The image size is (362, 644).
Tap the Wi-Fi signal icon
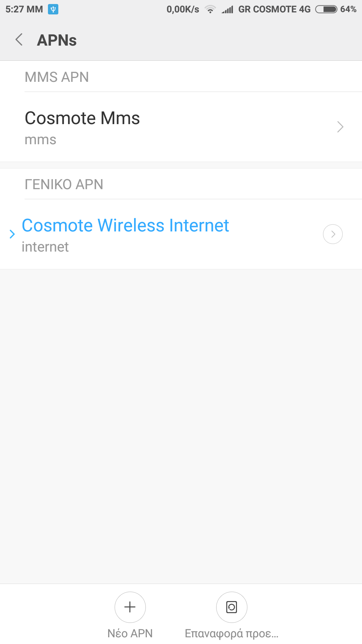[210, 9]
